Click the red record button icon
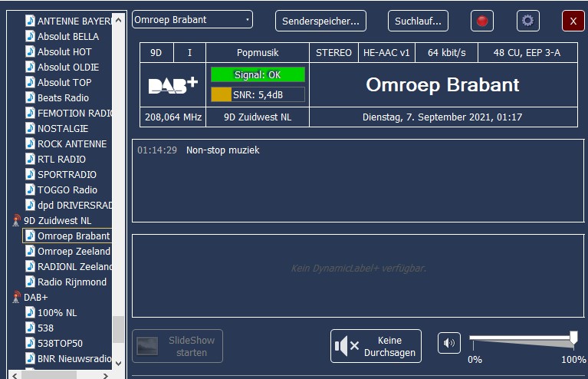 pos(482,21)
